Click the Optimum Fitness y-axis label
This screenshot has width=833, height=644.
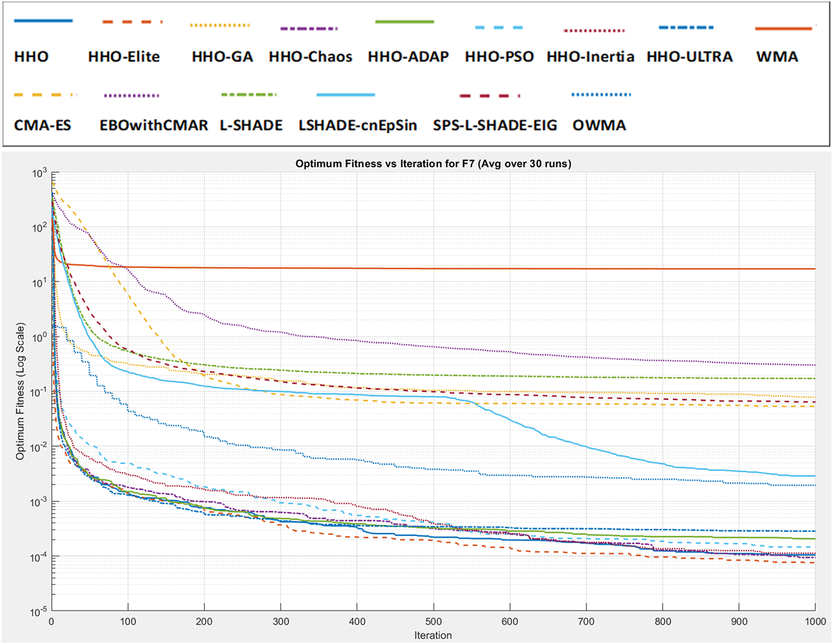coord(20,391)
